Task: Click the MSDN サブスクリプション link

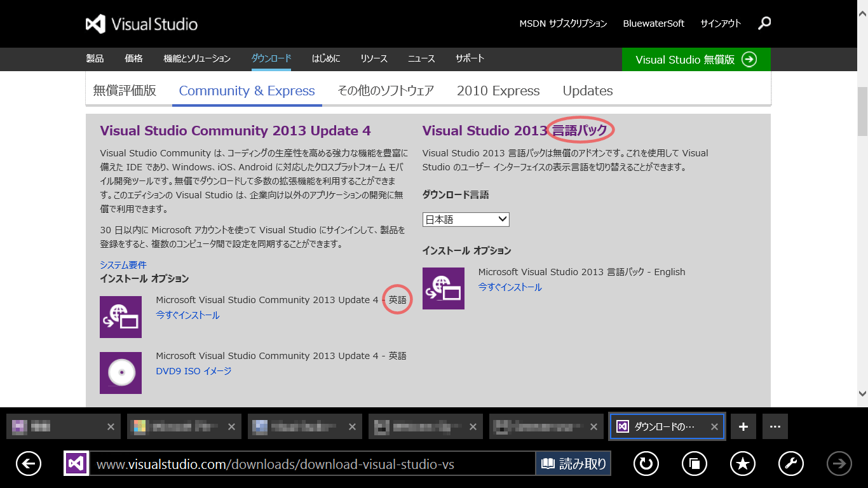Action: click(563, 24)
